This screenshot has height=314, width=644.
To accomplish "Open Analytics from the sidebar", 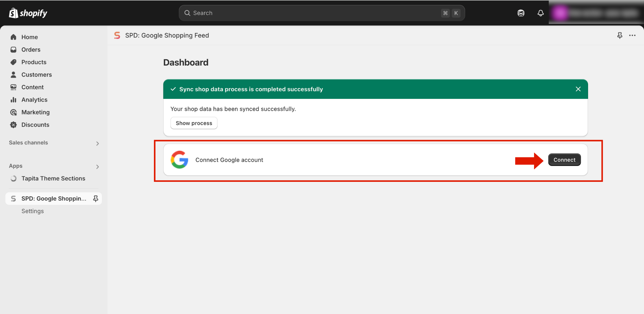I will (x=54, y=100).
